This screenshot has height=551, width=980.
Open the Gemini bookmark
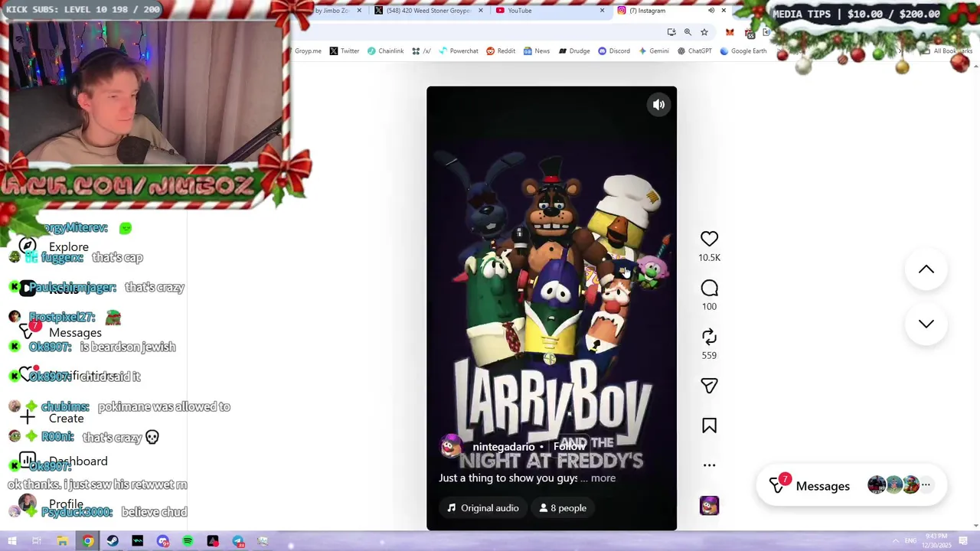(653, 51)
